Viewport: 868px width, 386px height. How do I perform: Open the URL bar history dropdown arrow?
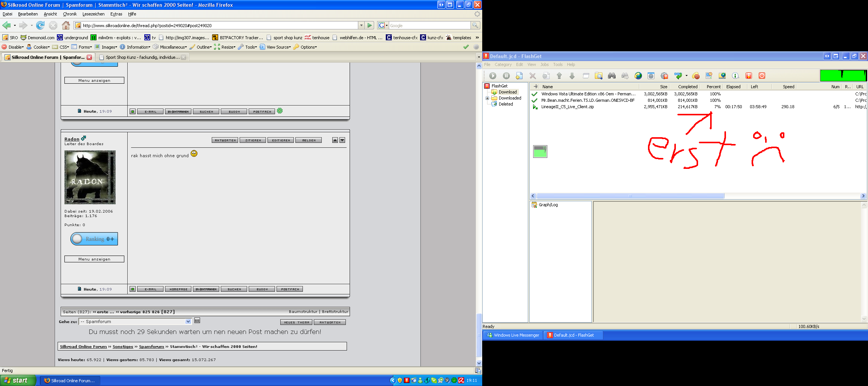pos(361,25)
